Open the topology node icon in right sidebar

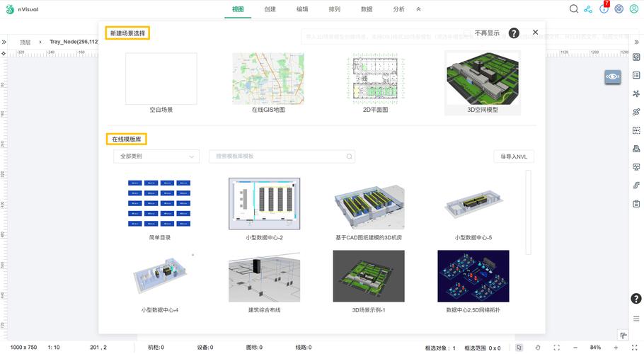pos(636,93)
